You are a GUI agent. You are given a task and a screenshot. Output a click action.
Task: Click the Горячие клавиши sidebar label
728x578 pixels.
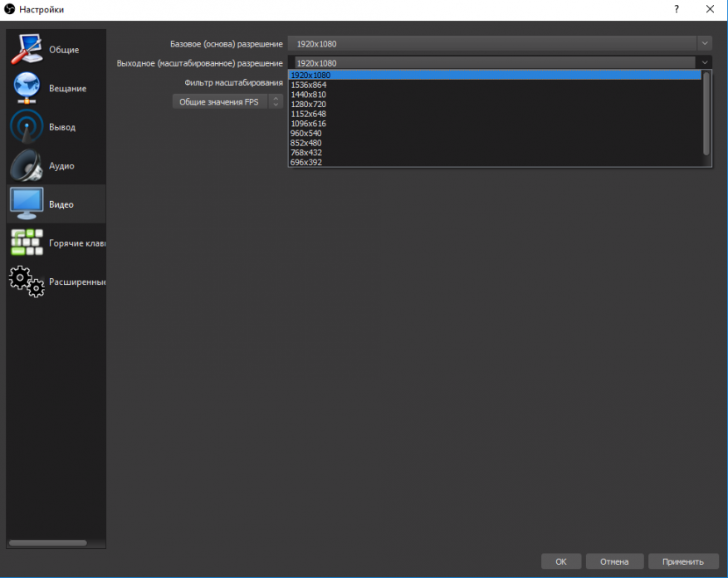pos(77,243)
